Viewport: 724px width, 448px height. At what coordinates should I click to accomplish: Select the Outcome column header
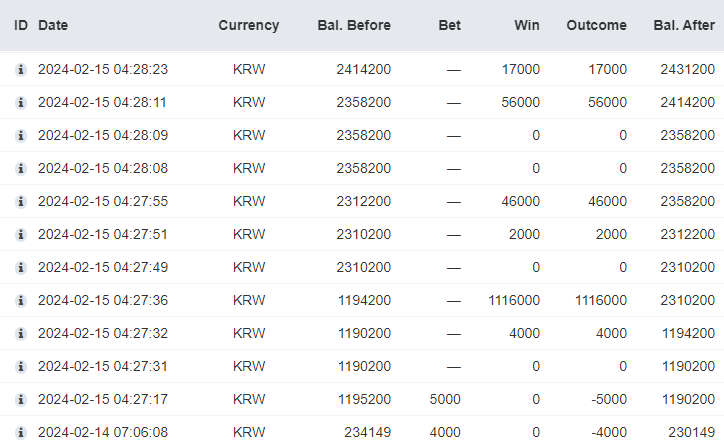[597, 25]
